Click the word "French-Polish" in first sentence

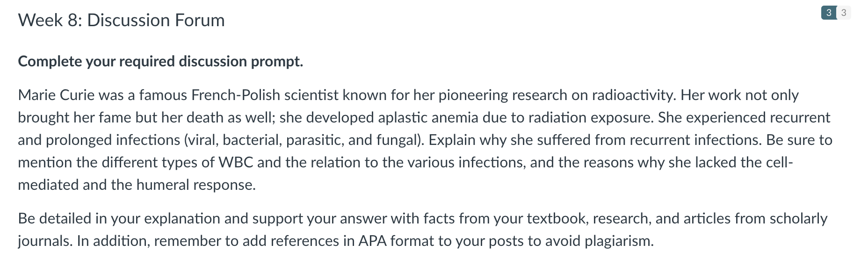click(x=236, y=95)
